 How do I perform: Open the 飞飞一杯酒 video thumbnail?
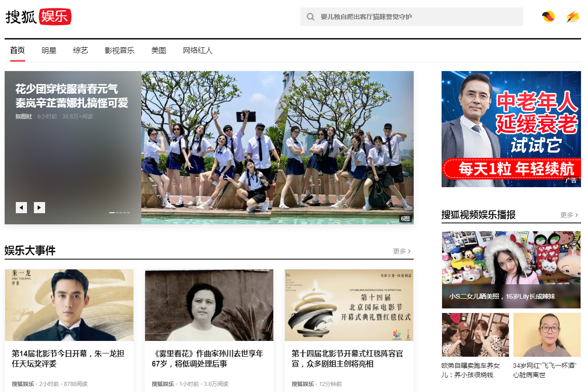[547, 335]
